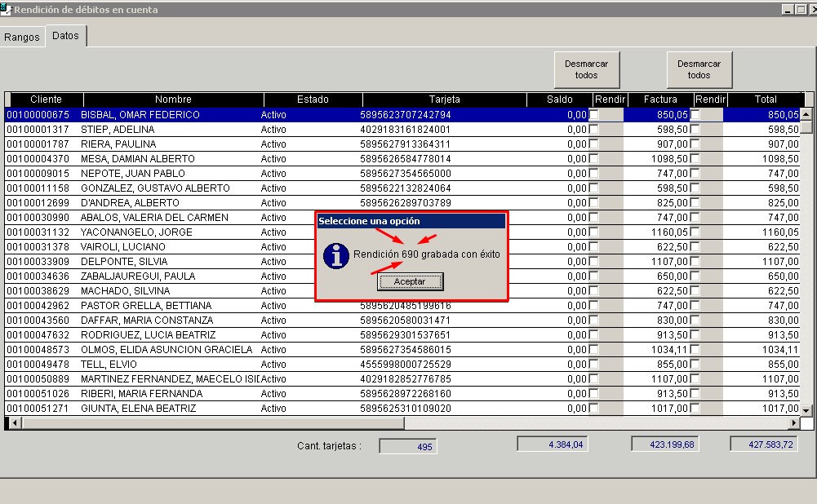Click the Nombre column header

[173, 99]
